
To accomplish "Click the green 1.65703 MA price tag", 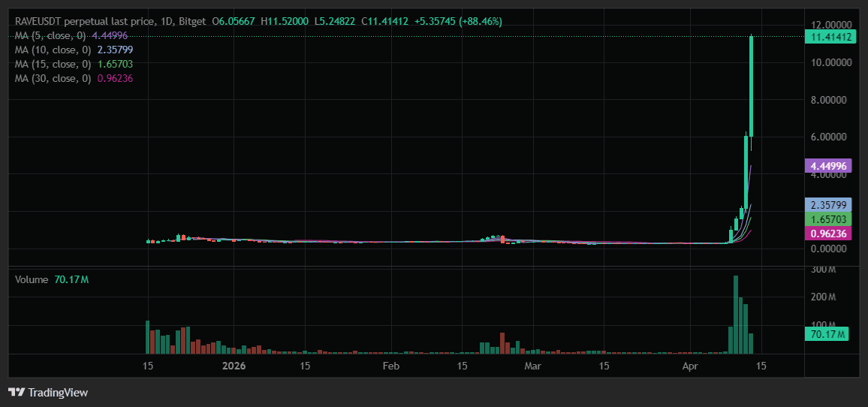I will pyautogui.click(x=829, y=219).
